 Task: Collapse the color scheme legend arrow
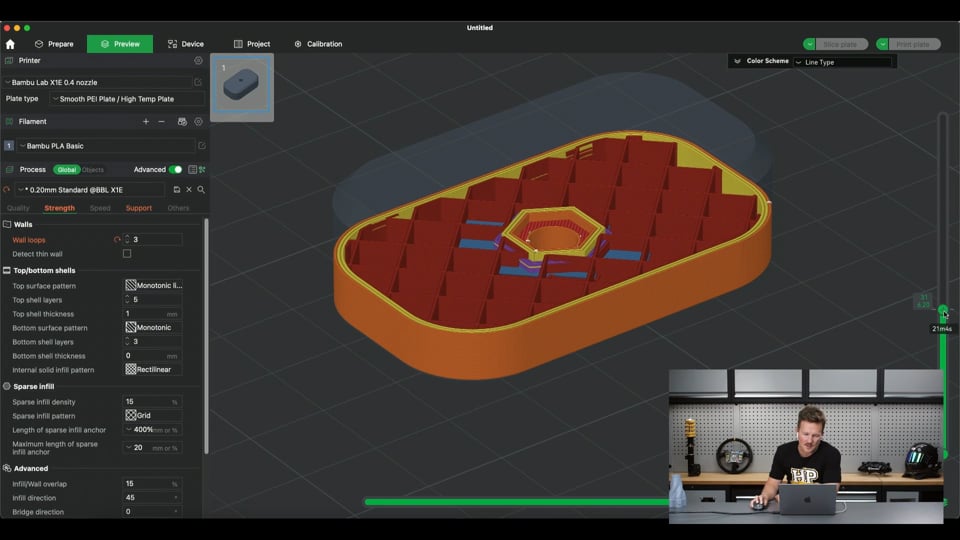[x=737, y=61]
